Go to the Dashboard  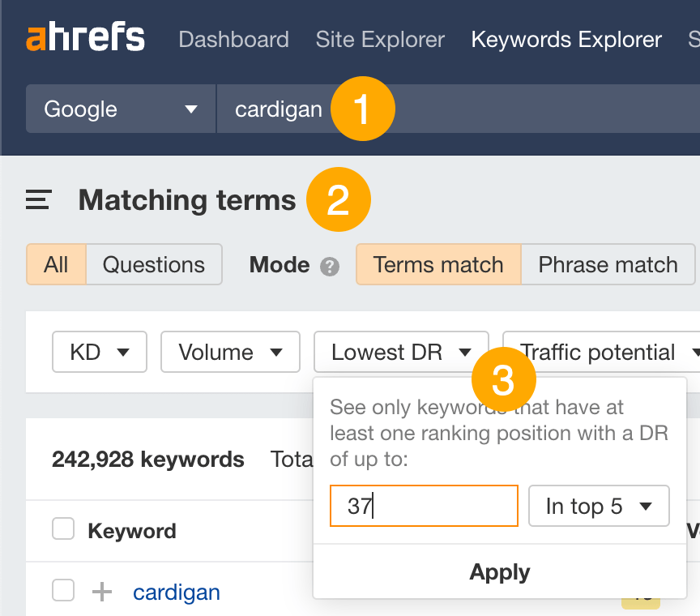233,39
